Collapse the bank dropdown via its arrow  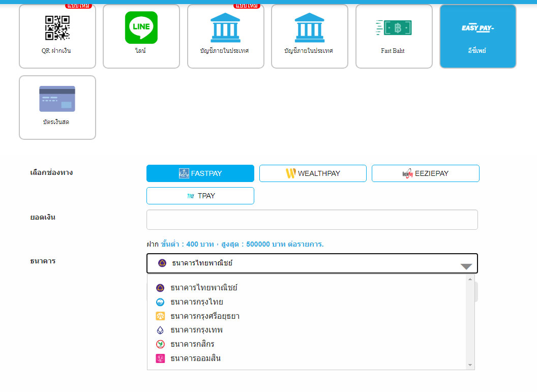[x=466, y=266]
